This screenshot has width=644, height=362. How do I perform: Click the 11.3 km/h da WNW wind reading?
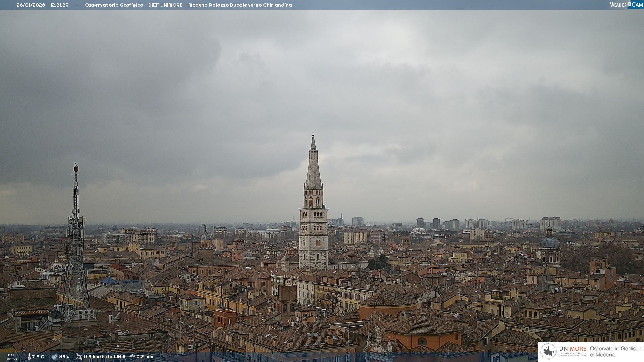[104, 357]
